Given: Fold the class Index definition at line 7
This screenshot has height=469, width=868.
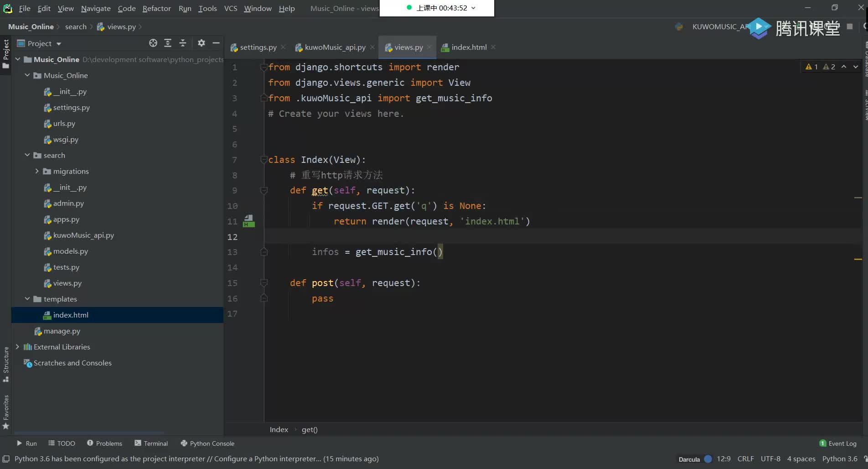Looking at the screenshot, I should (x=263, y=160).
